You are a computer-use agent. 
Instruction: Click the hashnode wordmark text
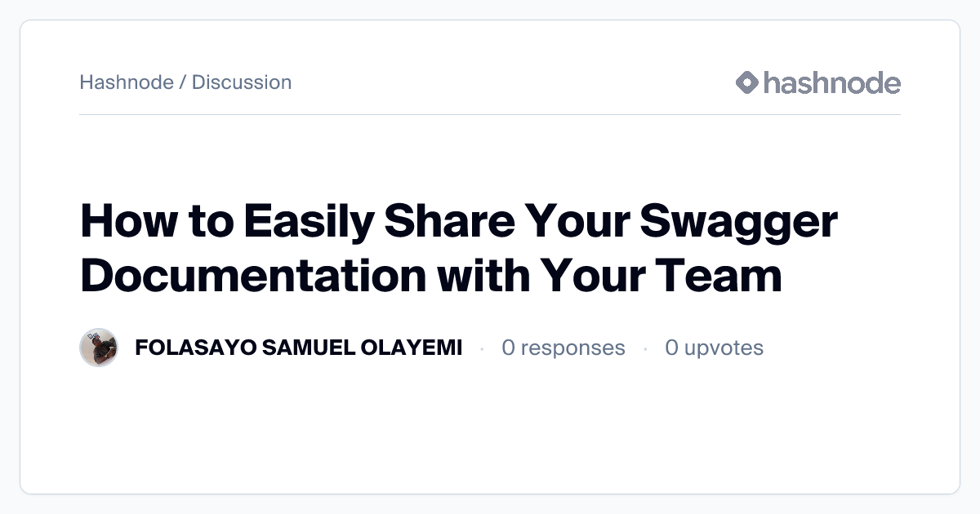coord(831,82)
